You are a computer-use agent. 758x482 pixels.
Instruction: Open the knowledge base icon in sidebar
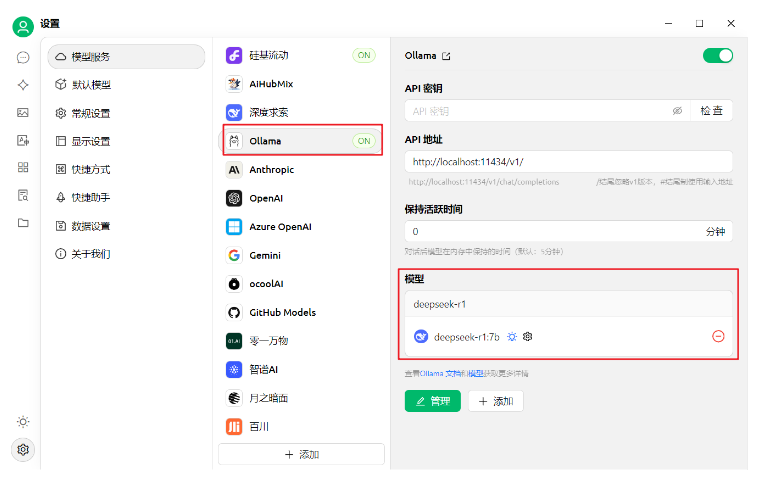point(22,195)
